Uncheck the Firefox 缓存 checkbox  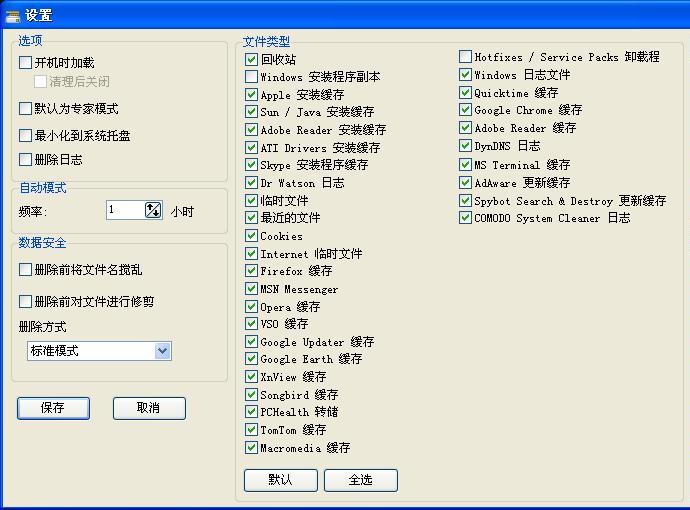pos(251,271)
